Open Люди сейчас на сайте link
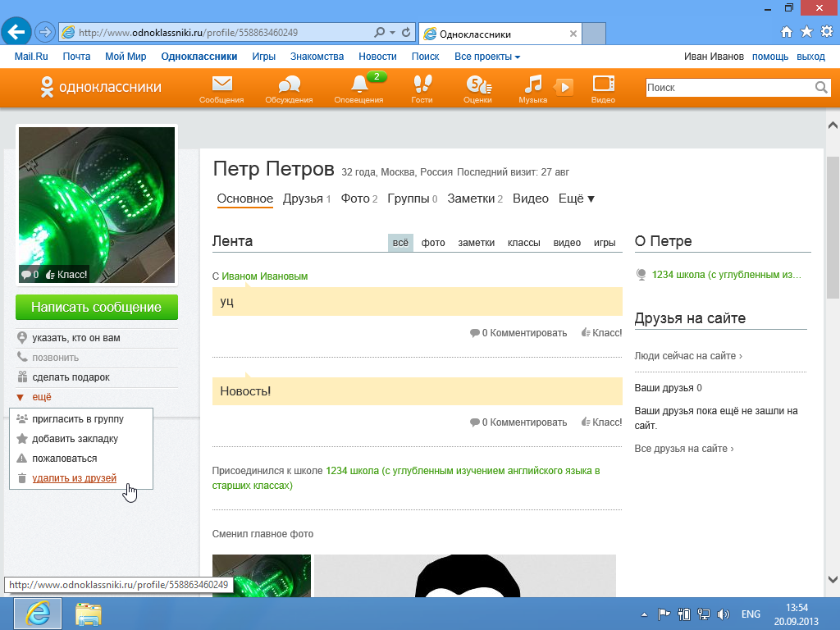Image resolution: width=840 pixels, height=630 pixels. [x=688, y=356]
